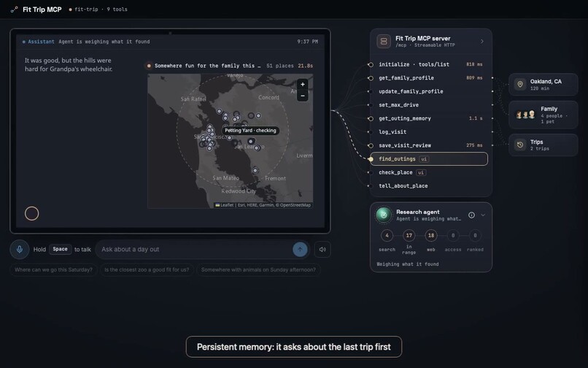Select the check_place tool

[429, 172]
